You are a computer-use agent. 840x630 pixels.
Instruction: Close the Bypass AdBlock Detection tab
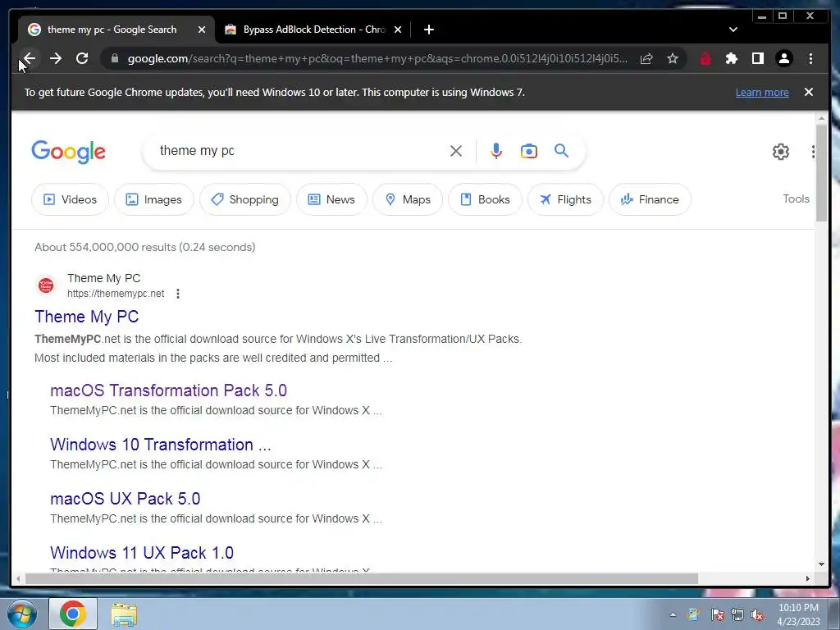[398, 30]
